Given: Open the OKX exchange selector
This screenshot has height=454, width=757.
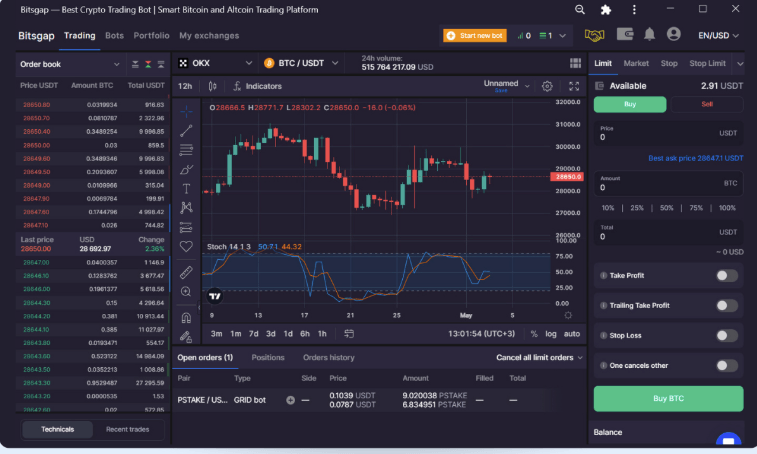Looking at the screenshot, I should (x=215, y=63).
